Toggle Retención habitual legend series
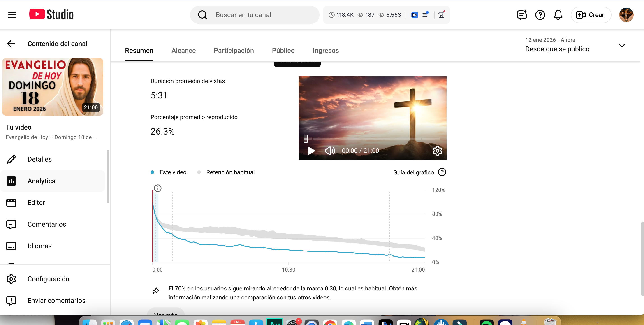 [230, 172]
